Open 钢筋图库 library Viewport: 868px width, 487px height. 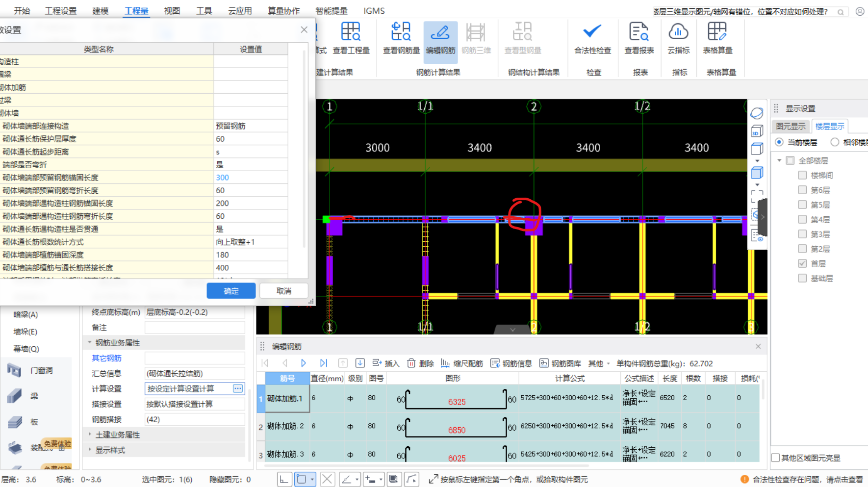coord(560,363)
